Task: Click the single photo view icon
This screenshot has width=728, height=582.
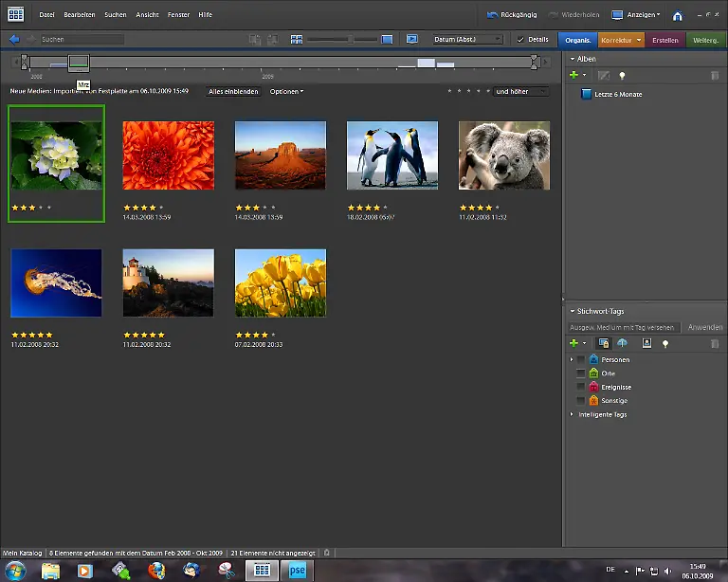Action: pyautogui.click(x=387, y=39)
